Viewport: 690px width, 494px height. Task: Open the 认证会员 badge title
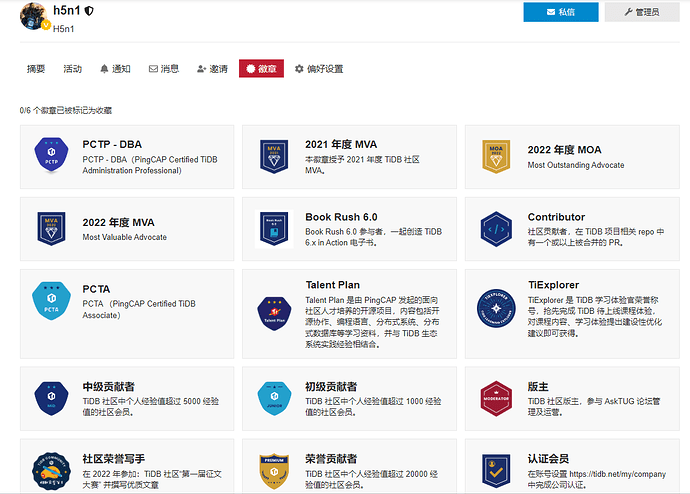[548, 459]
